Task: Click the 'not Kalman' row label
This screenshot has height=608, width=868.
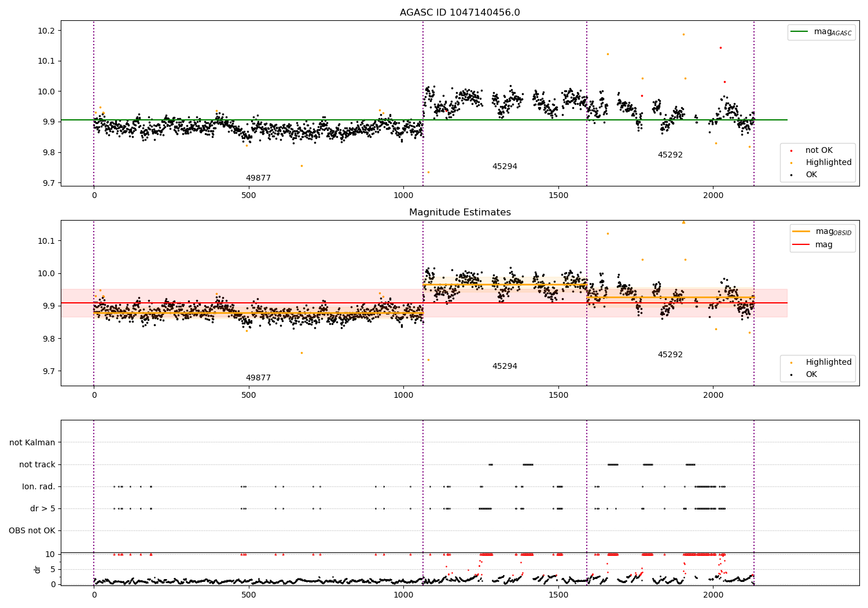Action: click(32, 443)
